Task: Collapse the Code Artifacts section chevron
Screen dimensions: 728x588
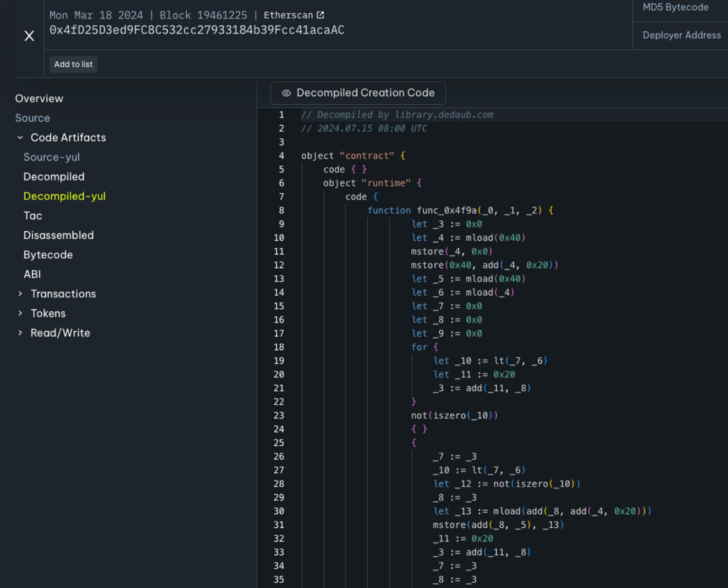Action: pos(20,138)
